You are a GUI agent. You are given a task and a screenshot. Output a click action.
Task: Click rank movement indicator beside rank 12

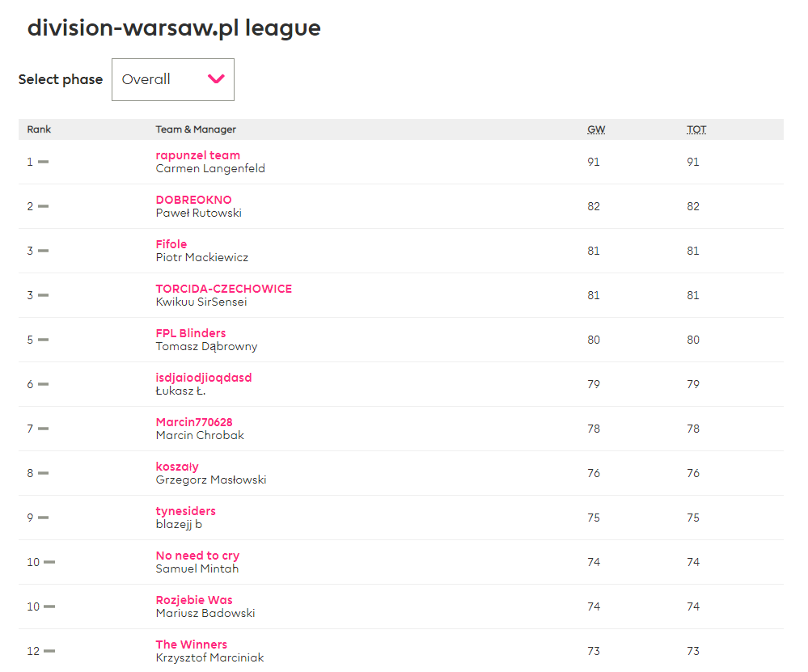tap(49, 651)
